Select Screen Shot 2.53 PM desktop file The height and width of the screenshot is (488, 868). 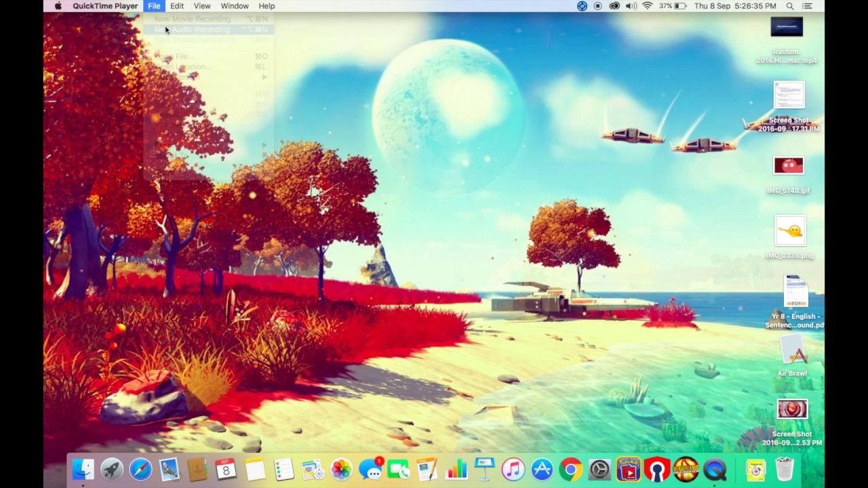click(791, 423)
